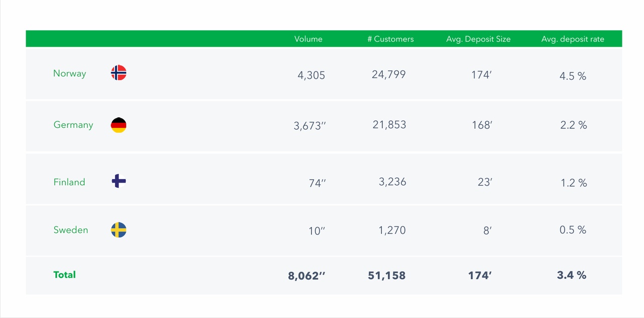Click the Norway flag icon
The height and width of the screenshot is (318, 644).
(x=119, y=73)
